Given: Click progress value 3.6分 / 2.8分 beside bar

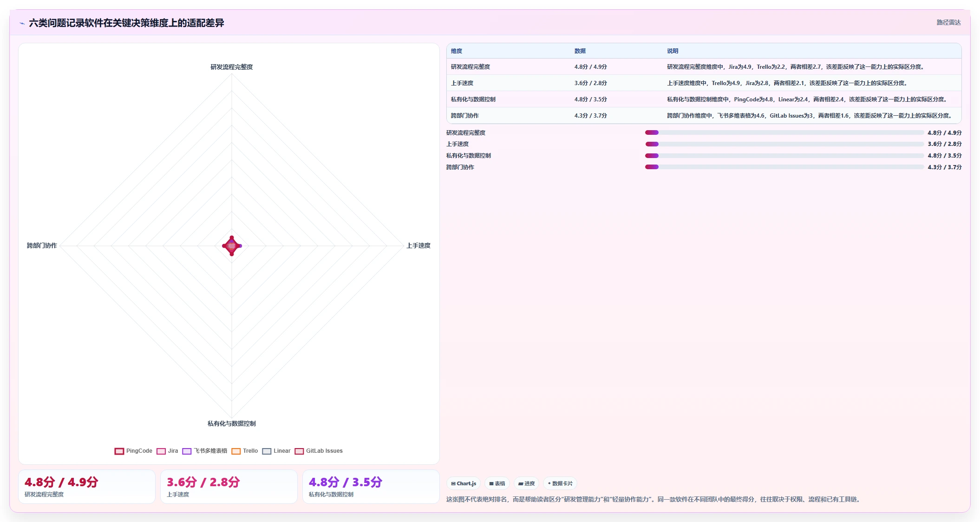Looking at the screenshot, I should click(x=945, y=144).
